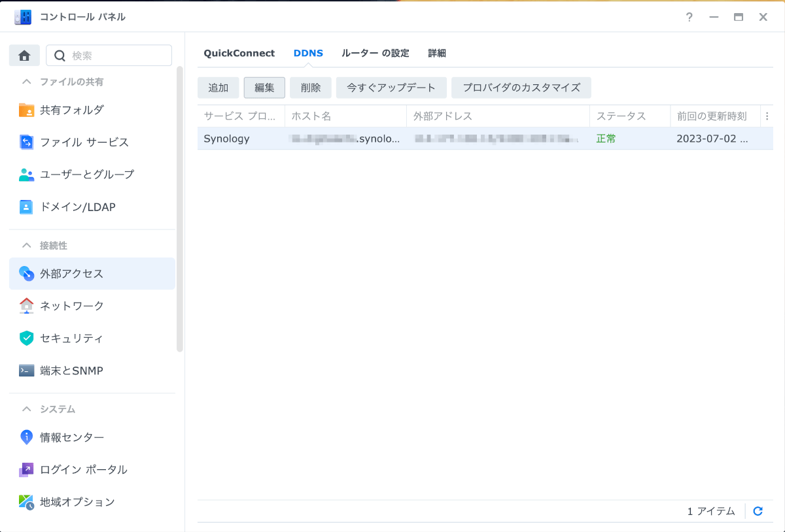Collapse the 接続性 section
Viewport: 785px width, 532px height.
pos(27,245)
